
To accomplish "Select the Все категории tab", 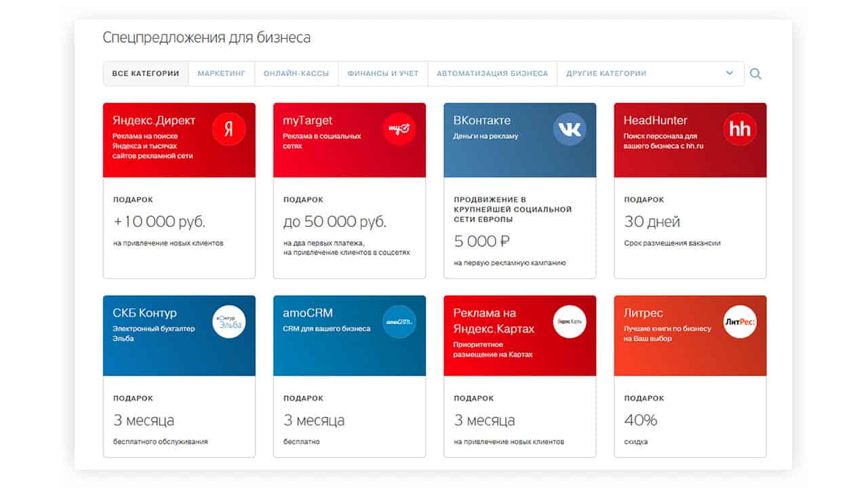I will (x=146, y=74).
